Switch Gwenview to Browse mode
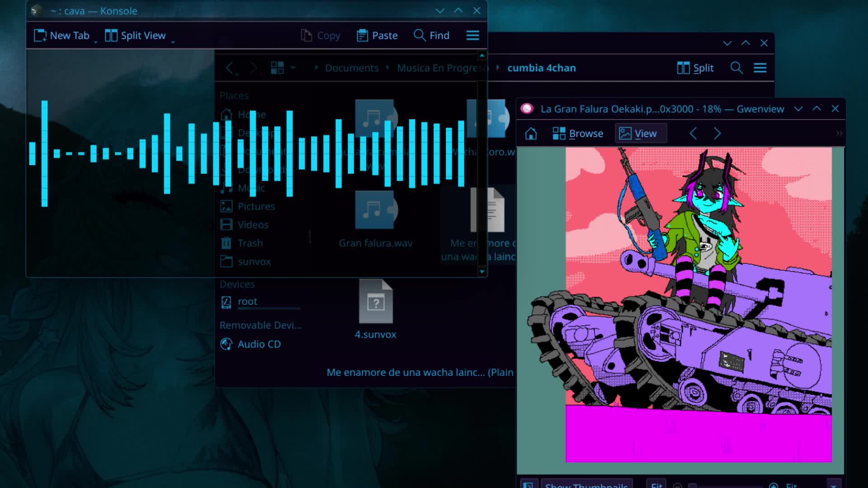Image resolution: width=868 pixels, height=488 pixels. tap(578, 133)
